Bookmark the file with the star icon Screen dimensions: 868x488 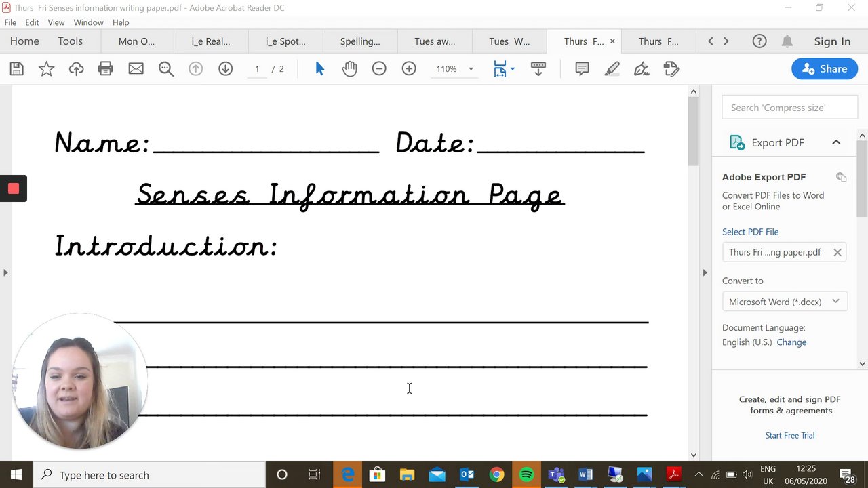(x=46, y=68)
